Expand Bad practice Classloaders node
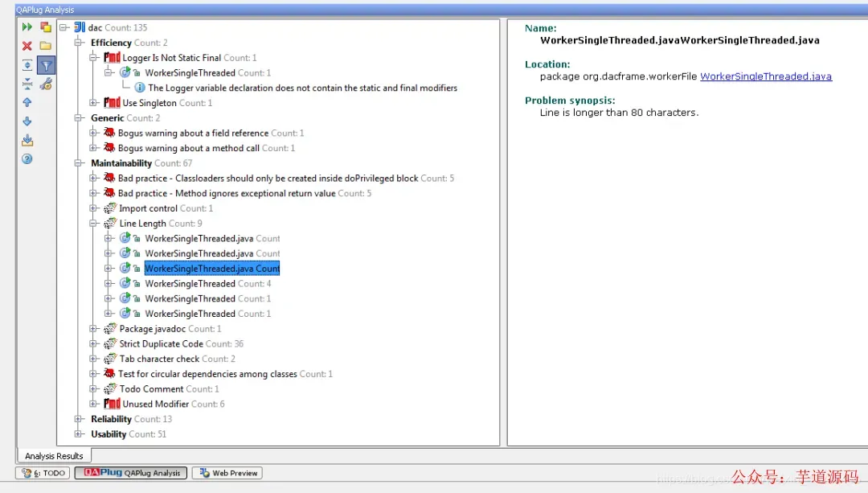868x493 pixels. pos(93,178)
